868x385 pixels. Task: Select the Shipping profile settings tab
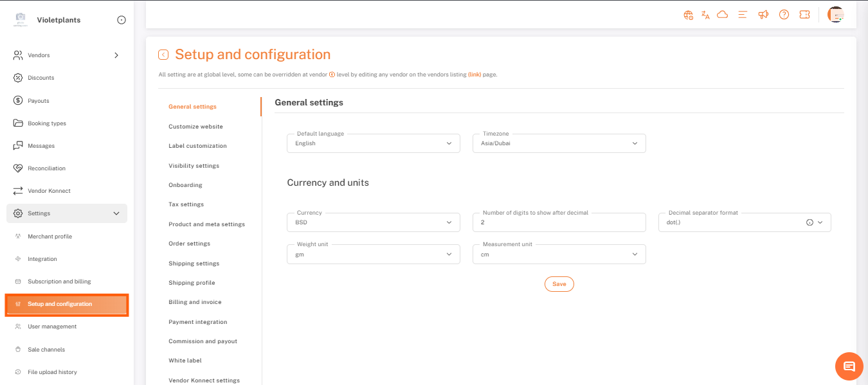pyautogui.click(x=192, y=283)
